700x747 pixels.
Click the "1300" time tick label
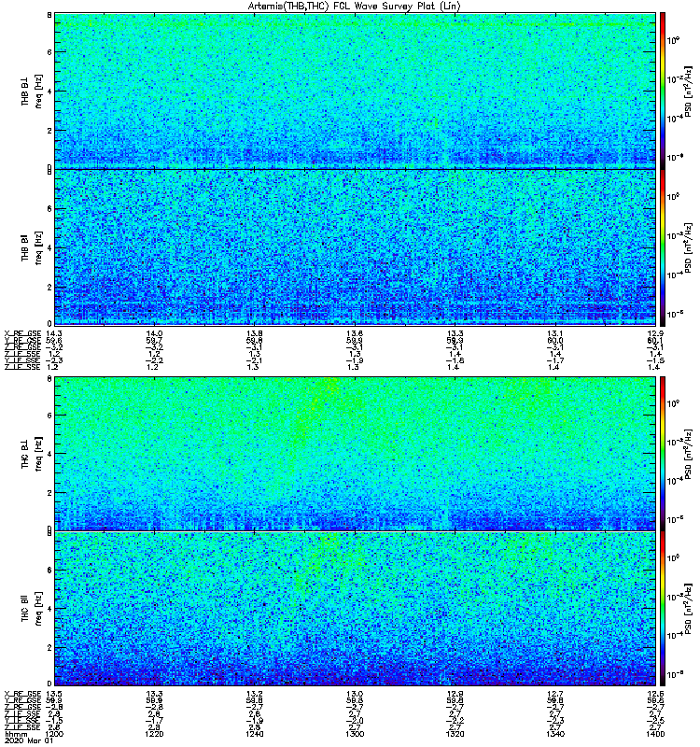pos(355,734)
